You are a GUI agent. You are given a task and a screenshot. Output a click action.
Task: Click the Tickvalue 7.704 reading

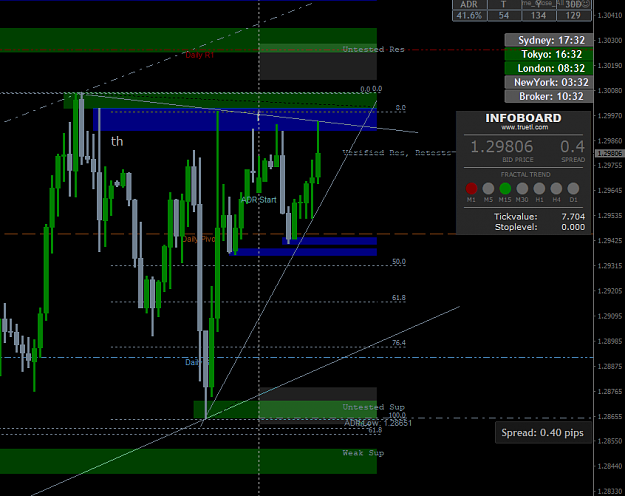pos(539,217)
